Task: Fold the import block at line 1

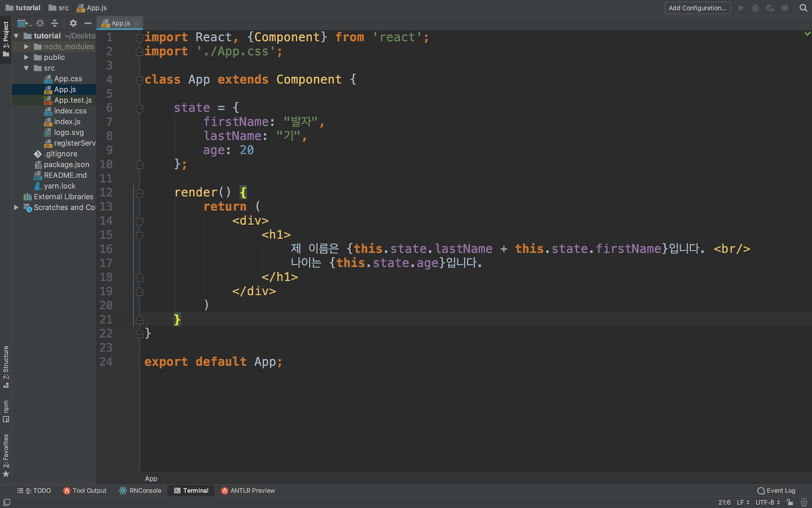Action: (139, 37)
